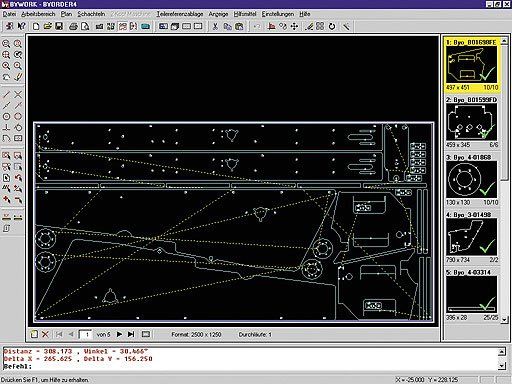Image resolution: width=512 pixels, height=384 pixels.
Task: Click the plan number field showing 1
Action: [x=86, y=334]
